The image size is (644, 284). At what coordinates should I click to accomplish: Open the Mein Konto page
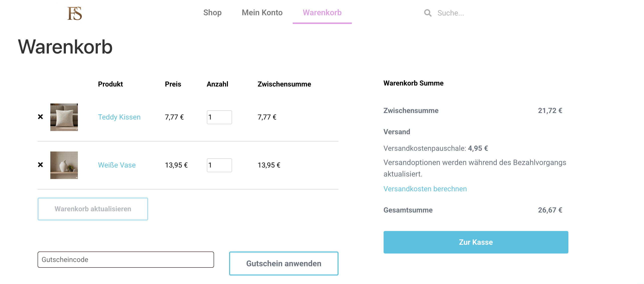pos(262,12)
